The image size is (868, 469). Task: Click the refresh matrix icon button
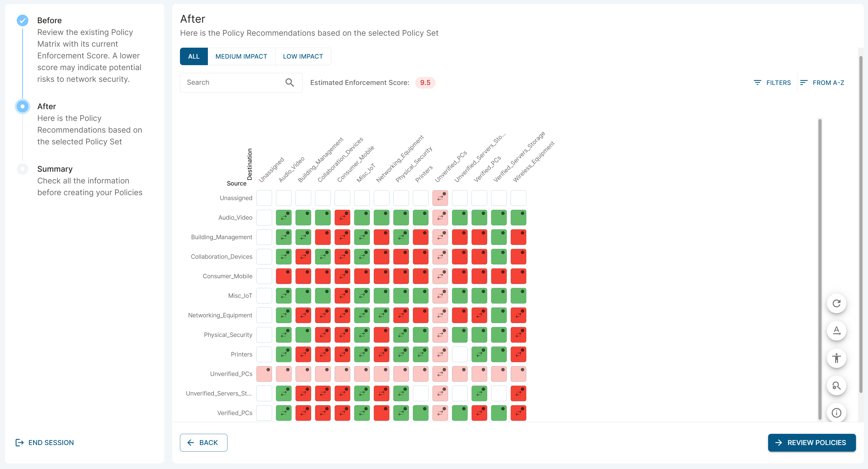pos(836,303)
